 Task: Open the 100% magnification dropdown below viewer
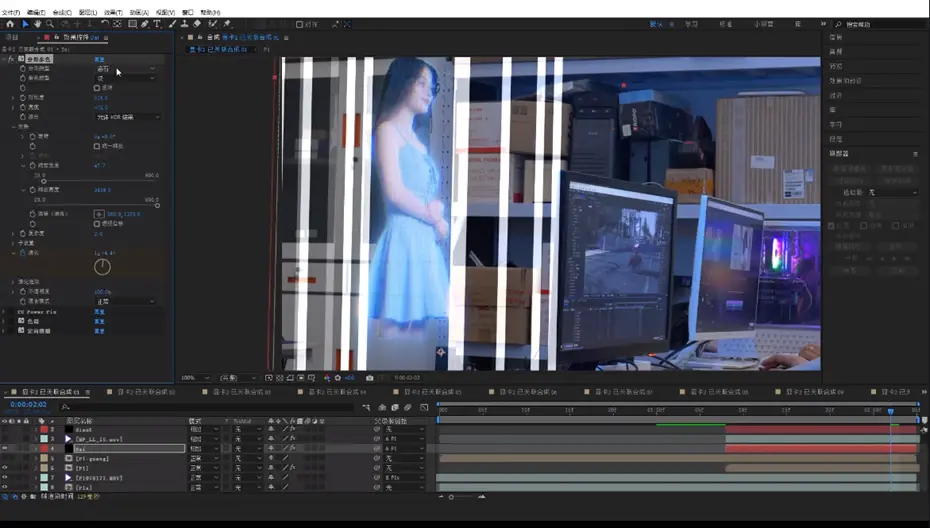click(x=195, y=378)
